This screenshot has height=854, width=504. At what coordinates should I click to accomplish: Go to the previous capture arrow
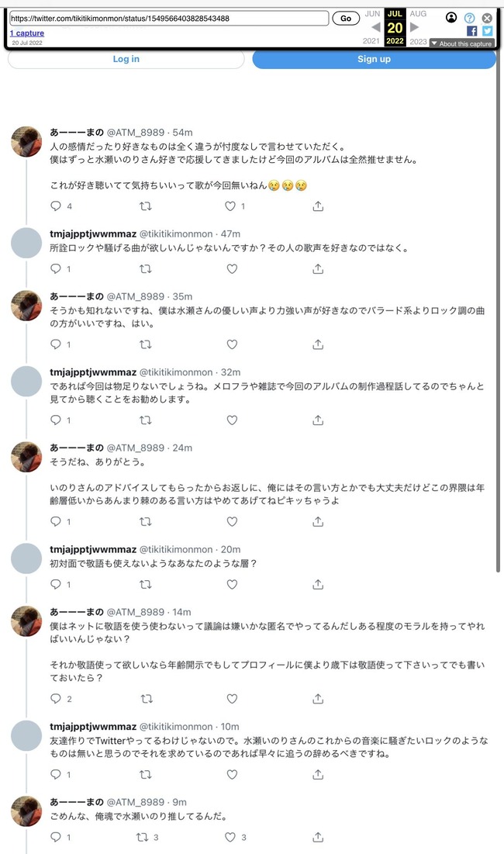(375, 27)
